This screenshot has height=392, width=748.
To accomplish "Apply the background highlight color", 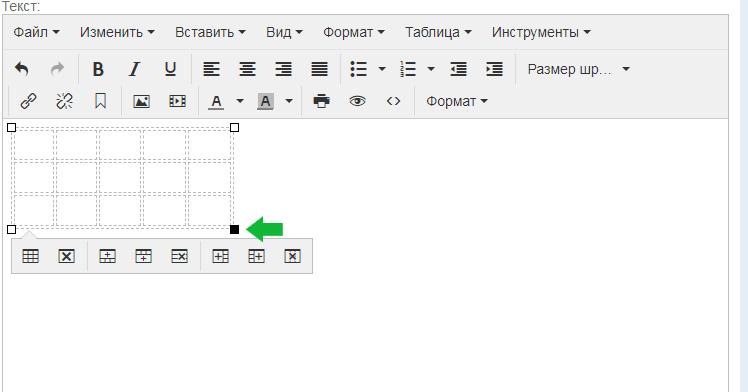I will click(265, 101).
